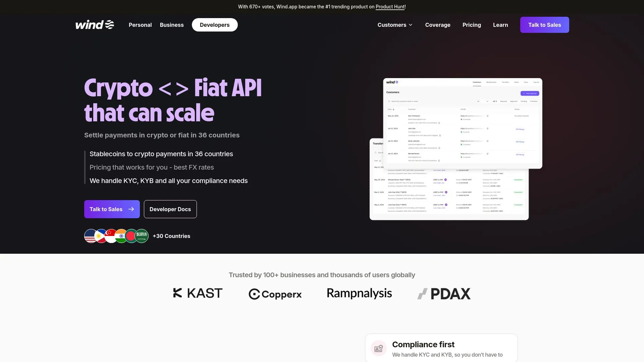Select 'Stablecoins to crypto payments in 36 countries'
The image size is (644, 362).
[x=161, y=154]
